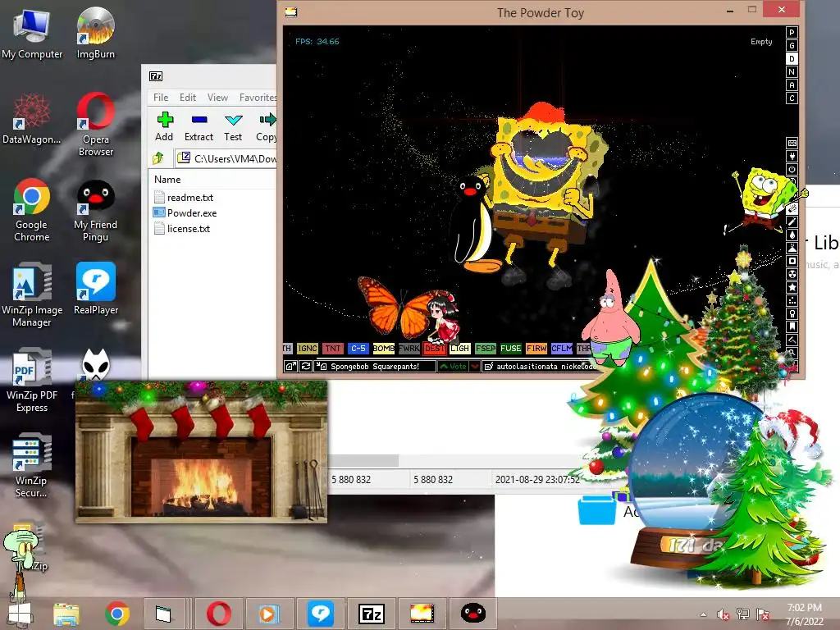The width and height of the screenshot is (840, 630).
Task: Downvote the save with red arrow
Action: coord(475,367)
